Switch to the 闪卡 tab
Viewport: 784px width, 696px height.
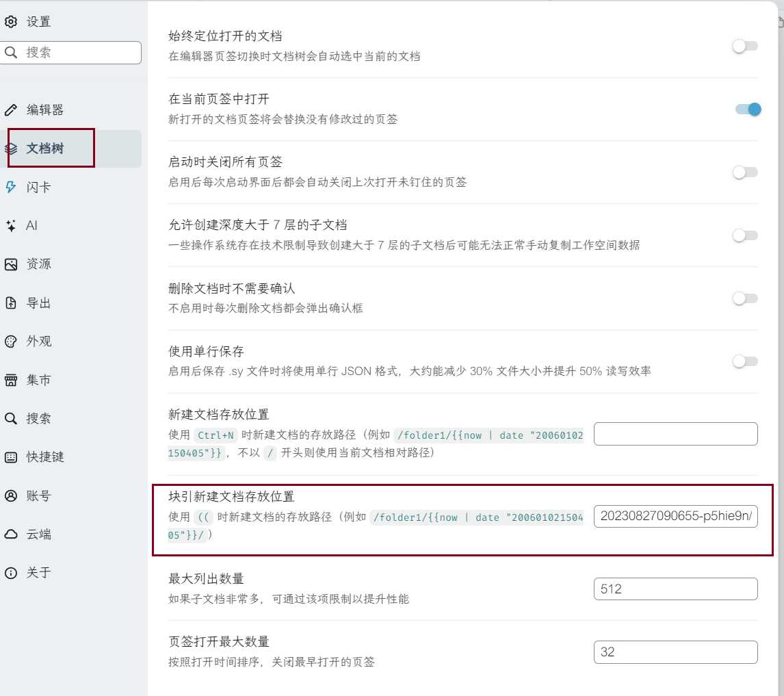(x=71, y=187)
